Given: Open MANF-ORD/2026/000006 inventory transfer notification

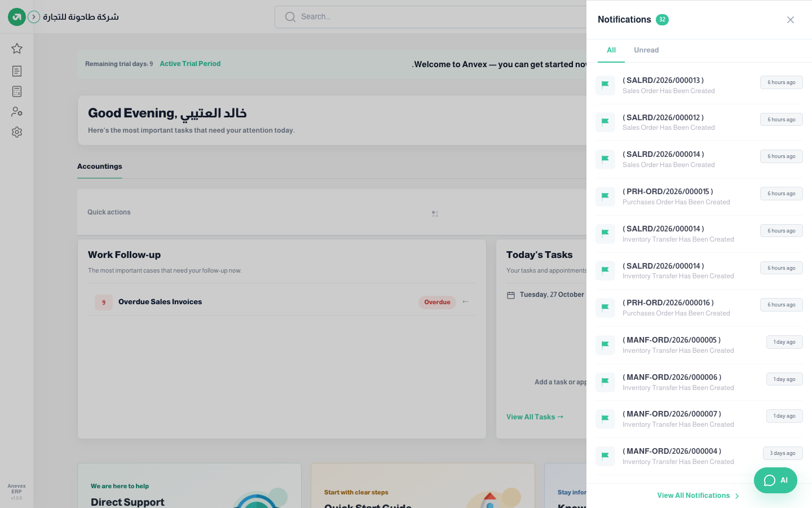Looking at the screenshot, I should [x=699, y=382].
